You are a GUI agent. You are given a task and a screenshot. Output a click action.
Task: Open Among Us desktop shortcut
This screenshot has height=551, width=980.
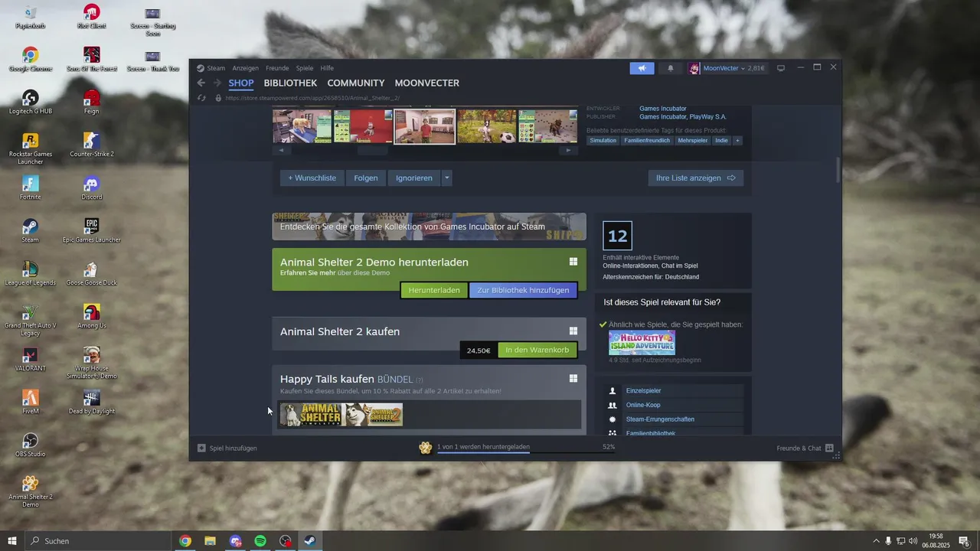point(91,317)
